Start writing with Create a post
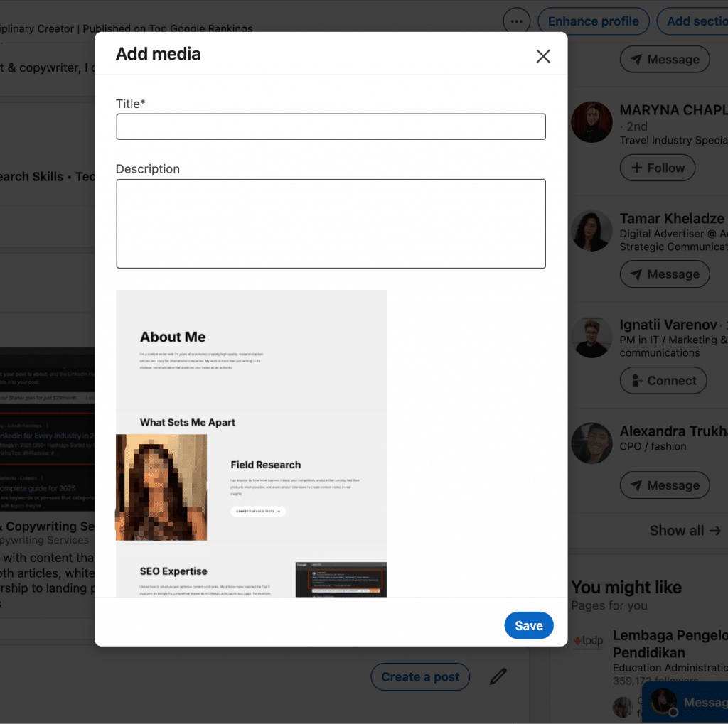The height and width of the screenshot is (724, 728). pos(420,676)
